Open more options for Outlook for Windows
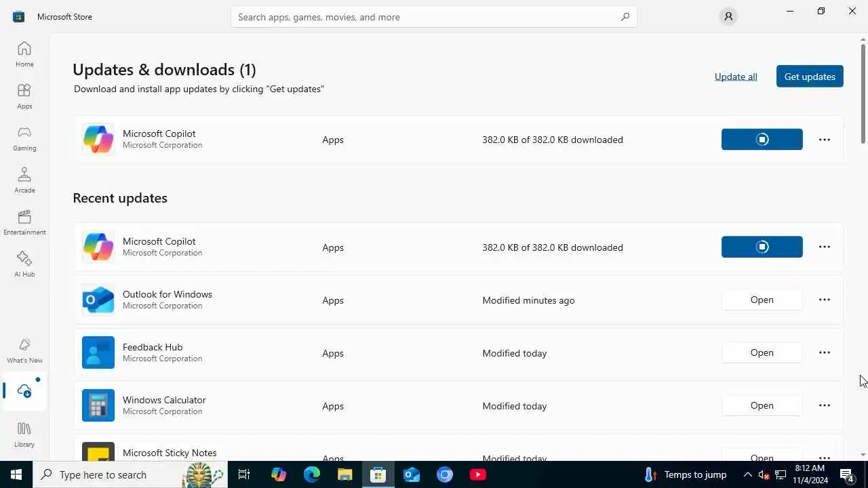 pyautogui.click(x=825, y=300)
